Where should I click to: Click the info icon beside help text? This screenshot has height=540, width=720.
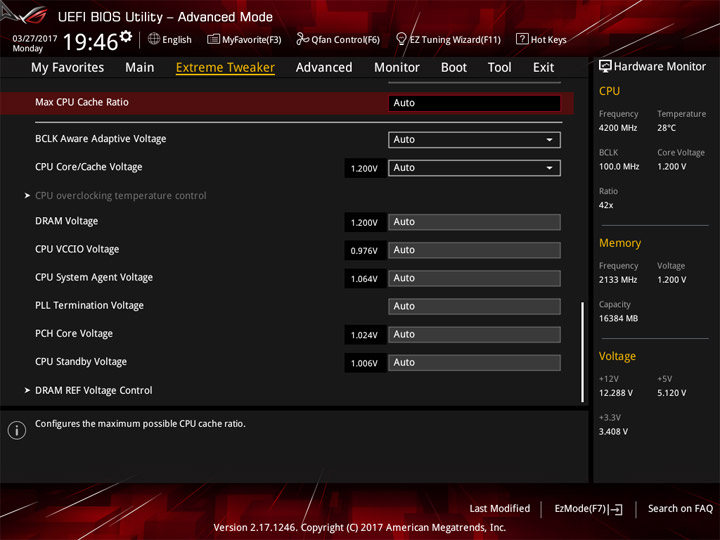(17, 430)
